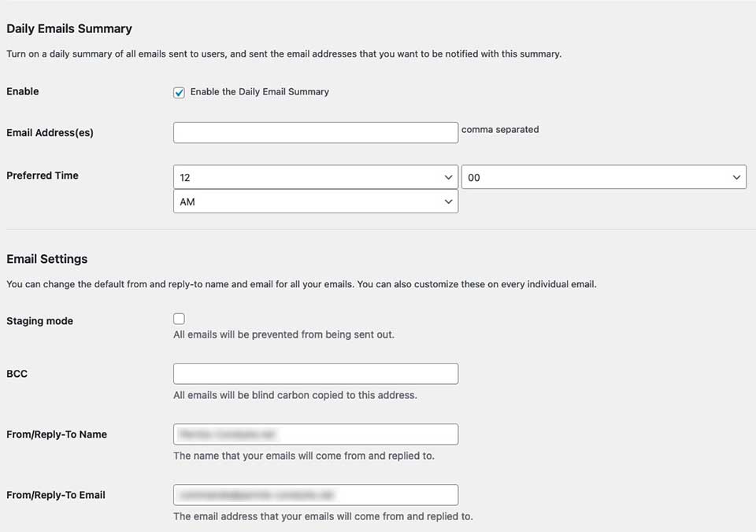Expand the AM/PM dropdown

(x=315, y=201)
